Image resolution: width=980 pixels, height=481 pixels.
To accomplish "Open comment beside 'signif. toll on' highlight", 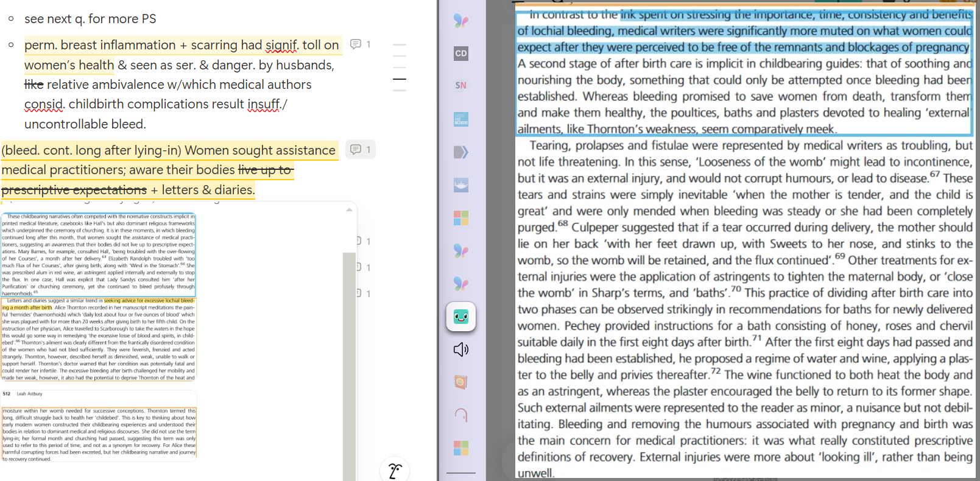I will click(x=361, y=44).
